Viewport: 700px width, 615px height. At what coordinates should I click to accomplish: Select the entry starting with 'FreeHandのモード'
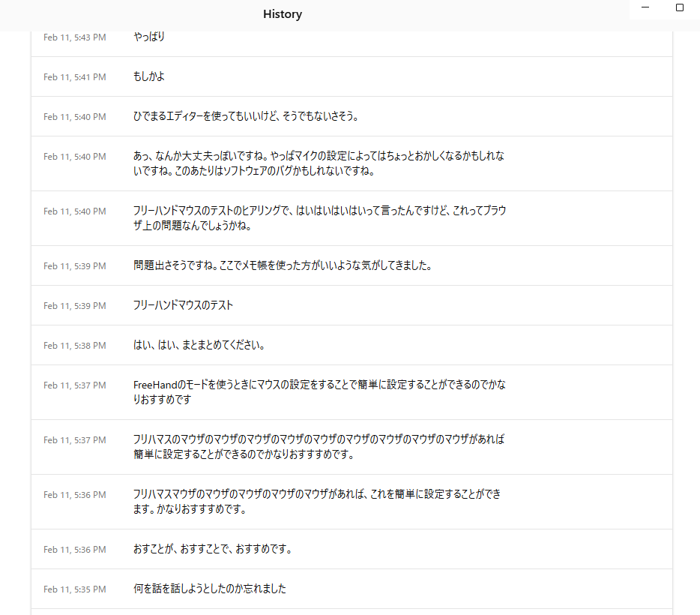pyautogui.click(x=319, y=392)
